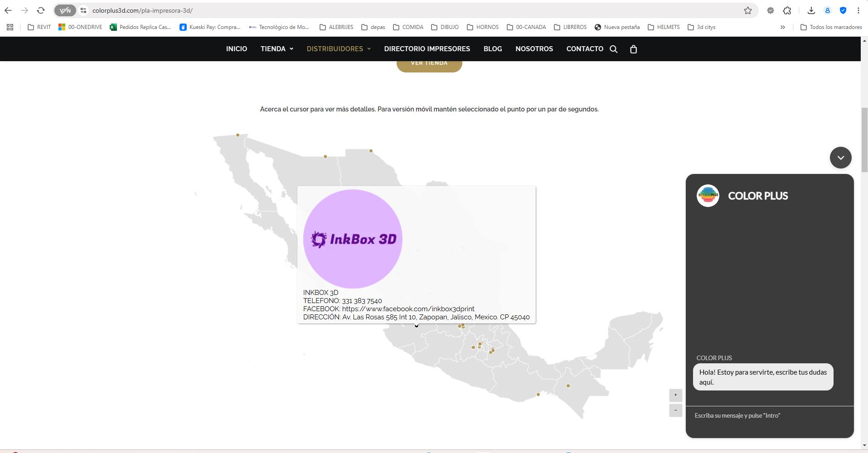
Task: Open the CONTACTO menu item
Action: coord(585,49)
